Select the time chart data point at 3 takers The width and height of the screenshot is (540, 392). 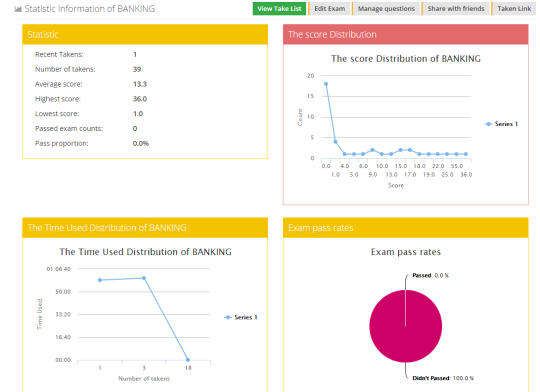(x=144, y=278)
